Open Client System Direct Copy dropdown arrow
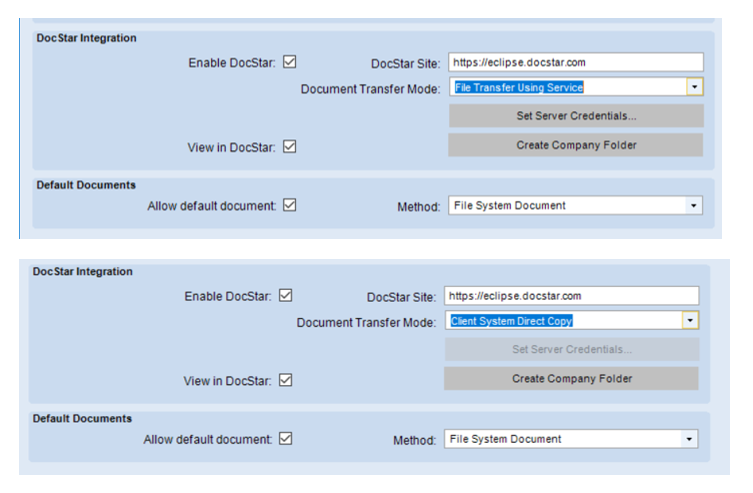 (x=690, y=321)
